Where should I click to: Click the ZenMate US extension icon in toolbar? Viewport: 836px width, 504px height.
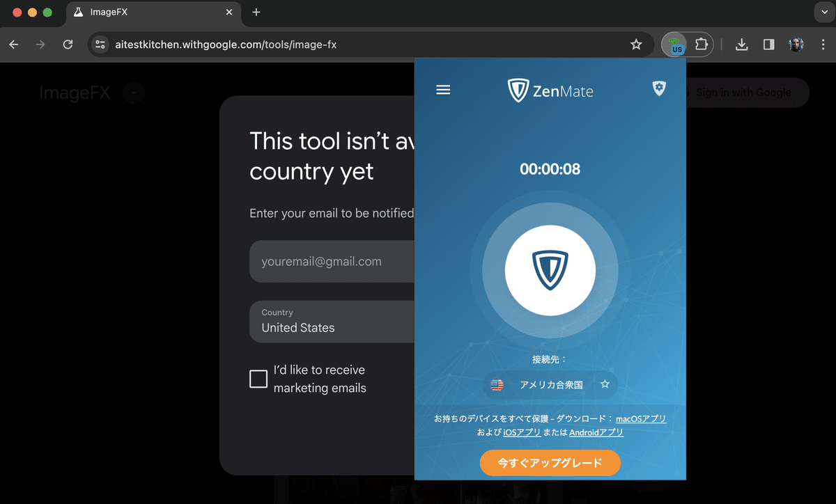[x=676, y=44]
